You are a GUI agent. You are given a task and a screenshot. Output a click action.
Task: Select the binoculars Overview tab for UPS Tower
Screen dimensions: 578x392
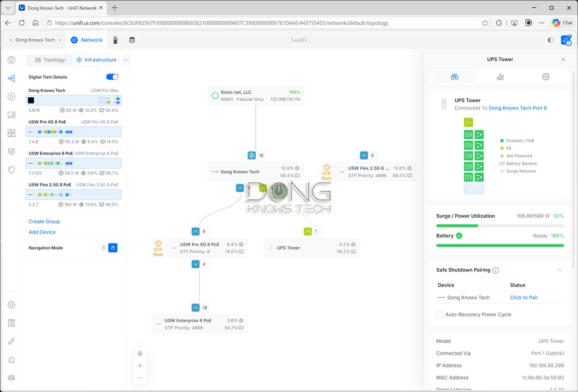point(454,76)
